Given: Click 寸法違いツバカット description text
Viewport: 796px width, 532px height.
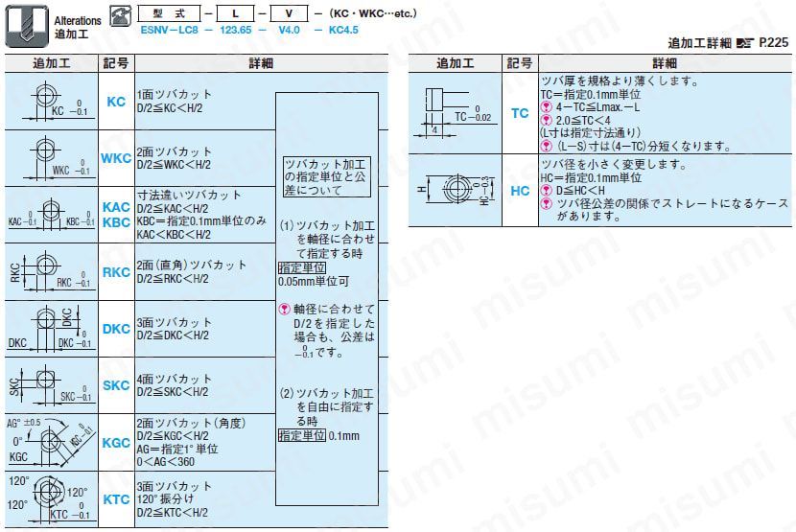Looking at the screenshot, I should pos(189,195).
